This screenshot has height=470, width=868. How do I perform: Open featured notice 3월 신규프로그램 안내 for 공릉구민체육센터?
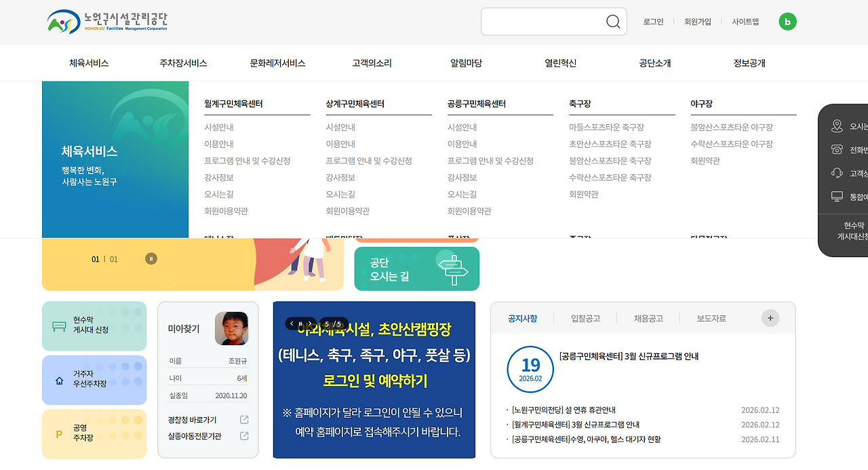point(629,356)
